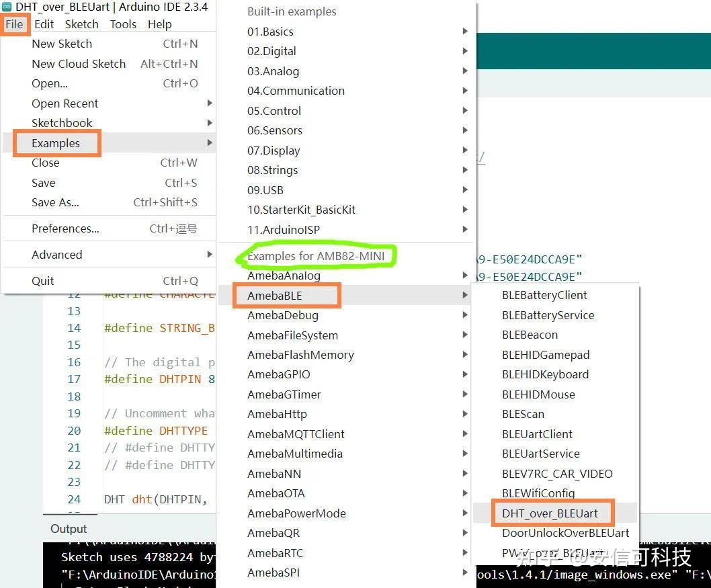Expand the 06.Sensors examples
This screenshot has height=588, width=711.
click(347, 130)
